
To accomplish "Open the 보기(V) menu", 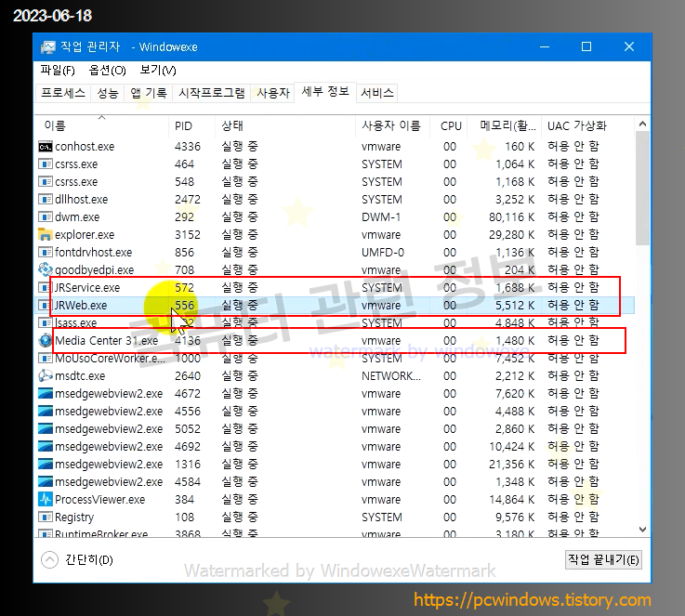I will pyautogui.click(x=158, y=71).
